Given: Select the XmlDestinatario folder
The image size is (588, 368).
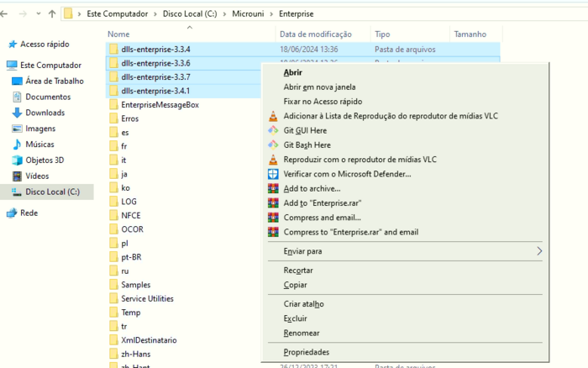Looking at the screenshot, I should point(149,340).
